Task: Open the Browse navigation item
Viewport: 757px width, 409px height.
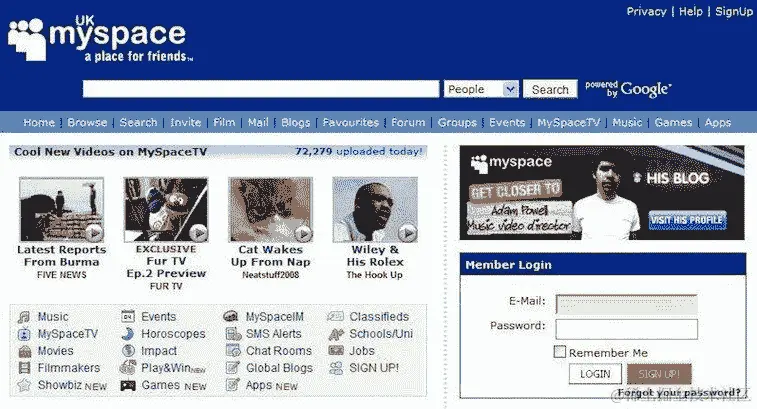Action: tap(87, 123)
